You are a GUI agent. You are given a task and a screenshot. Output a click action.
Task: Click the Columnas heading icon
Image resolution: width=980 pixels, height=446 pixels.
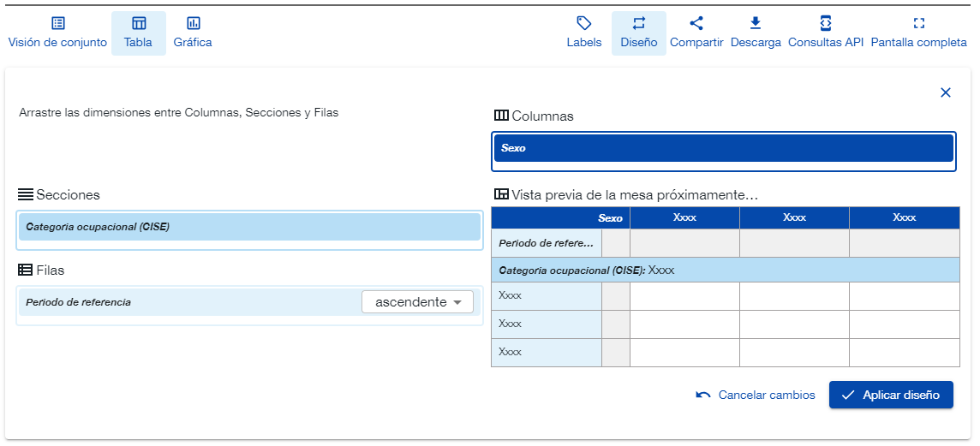tap(501, 116)
